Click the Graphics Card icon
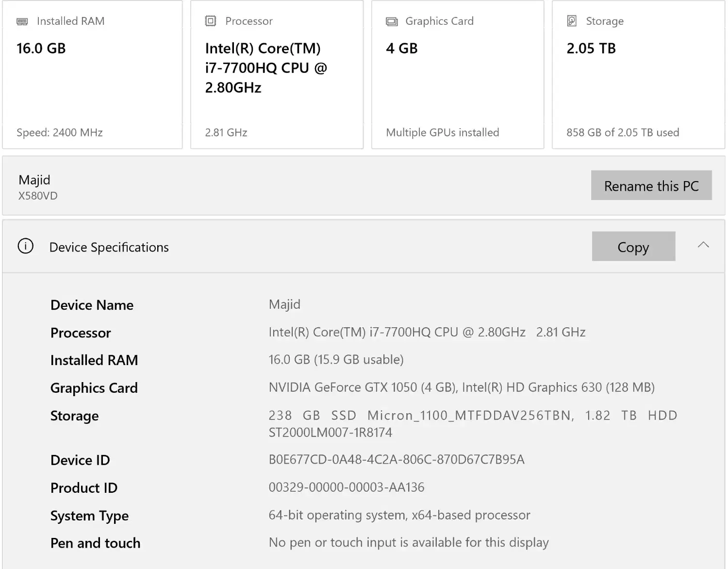The image size is (728, 569). [x=392, y=21]
